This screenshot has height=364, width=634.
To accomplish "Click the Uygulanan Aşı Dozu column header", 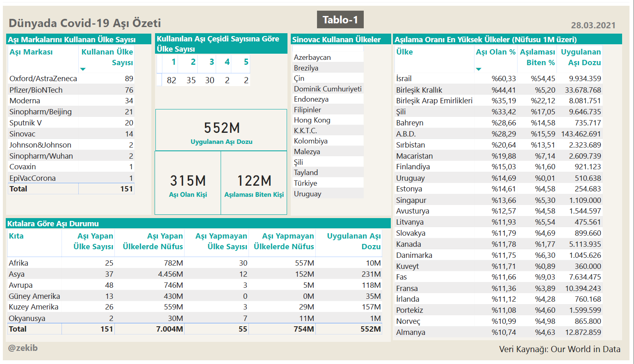I will (x=581, y=57).
